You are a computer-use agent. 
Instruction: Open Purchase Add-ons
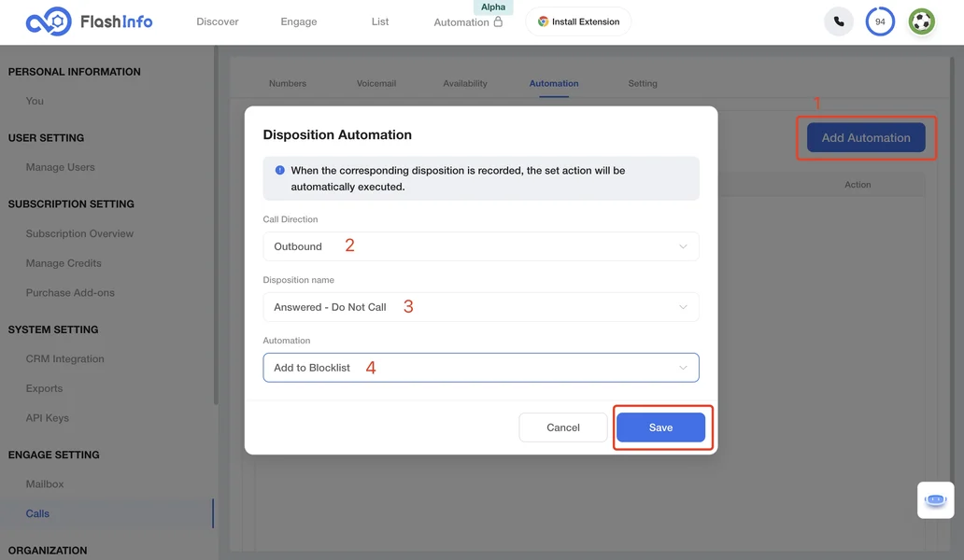[x=70, y=292]
